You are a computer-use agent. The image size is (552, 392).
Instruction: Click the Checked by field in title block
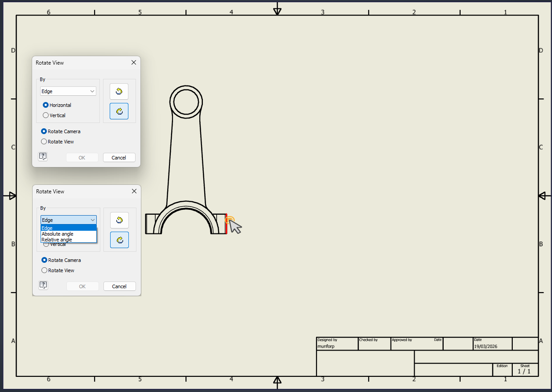pyautogui.click(x=375, y=343)
